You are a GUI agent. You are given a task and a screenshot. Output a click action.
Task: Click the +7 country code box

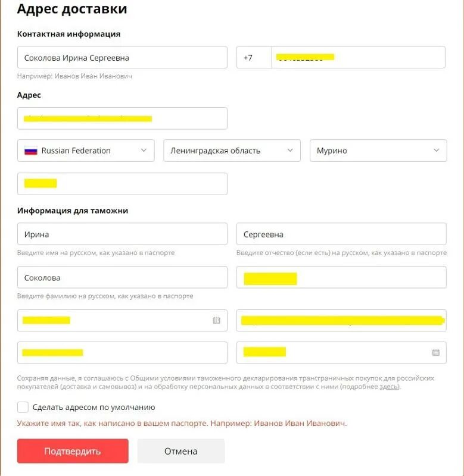click(x=254, y=58)
